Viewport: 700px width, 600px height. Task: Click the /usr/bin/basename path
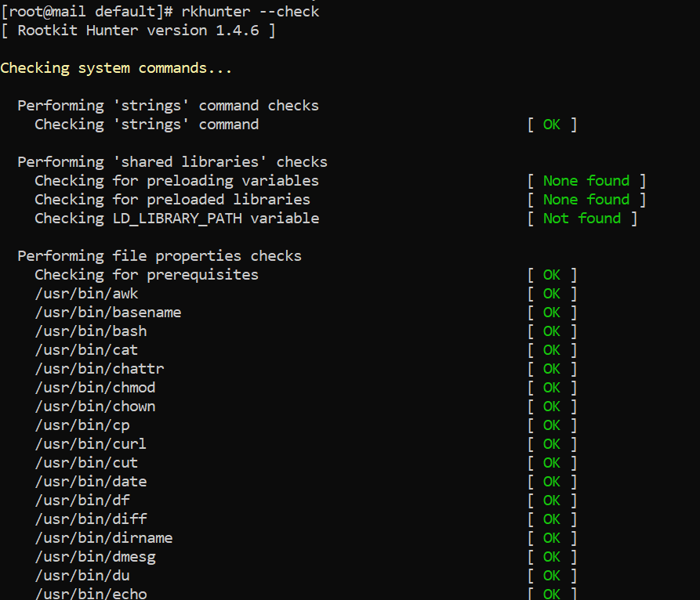[108, 313]
